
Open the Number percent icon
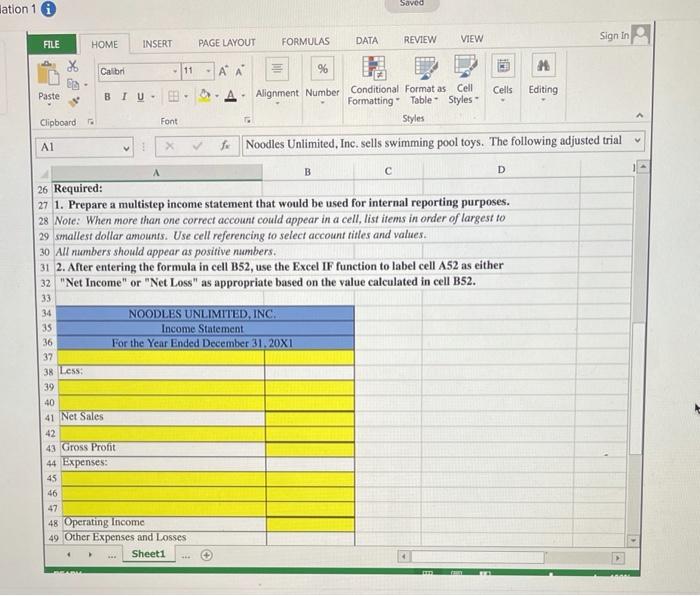click(322, 68)
